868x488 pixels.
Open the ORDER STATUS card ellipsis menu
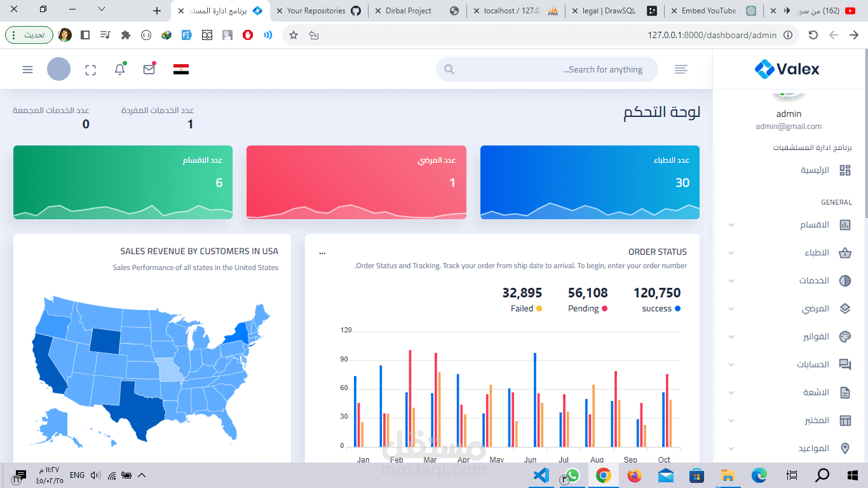(322, 252)
